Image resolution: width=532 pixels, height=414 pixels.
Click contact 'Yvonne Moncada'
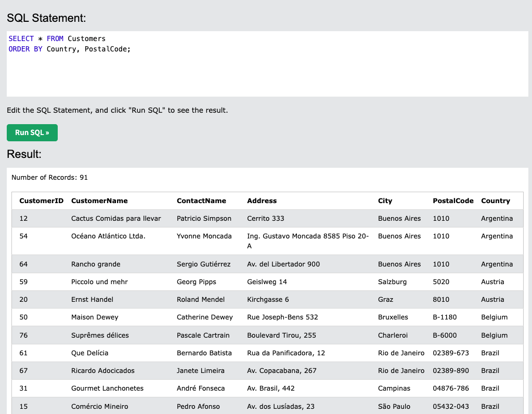204,236
